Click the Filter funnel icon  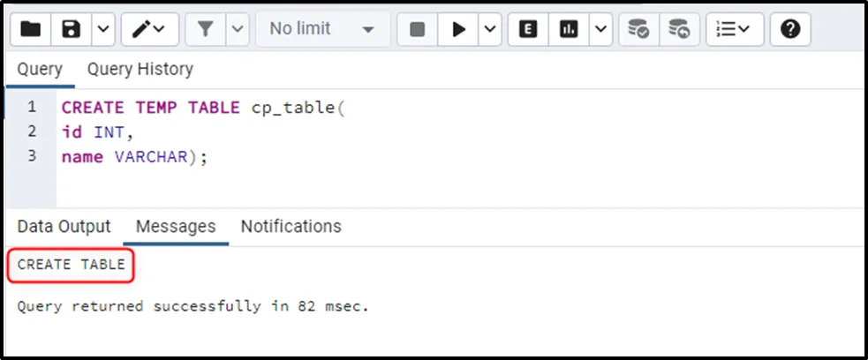coord(205,29)
